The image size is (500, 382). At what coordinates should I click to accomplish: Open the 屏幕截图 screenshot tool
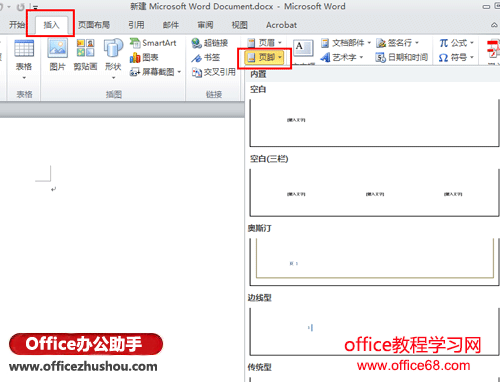[x=152, y=72]
